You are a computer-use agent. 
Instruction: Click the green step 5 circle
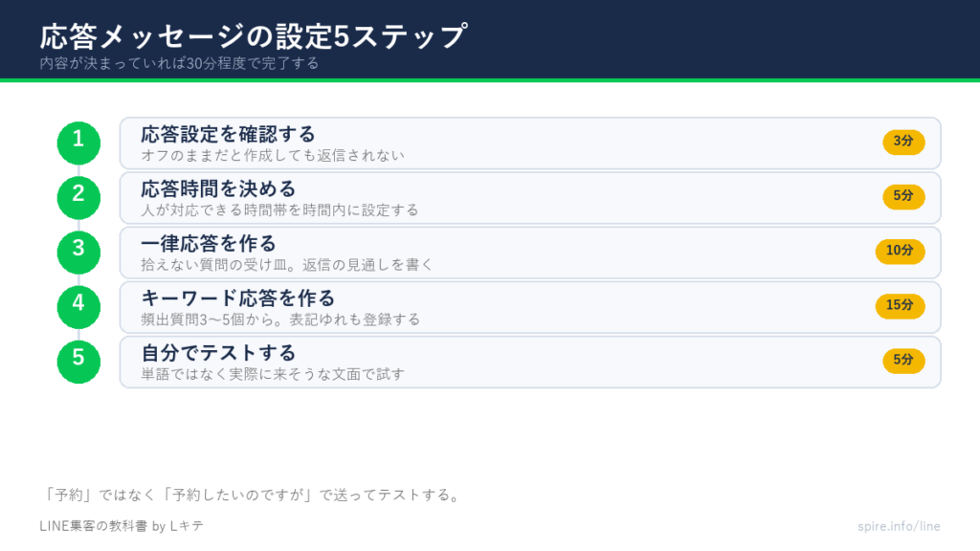pyautogui.click(x=78, y=362)
